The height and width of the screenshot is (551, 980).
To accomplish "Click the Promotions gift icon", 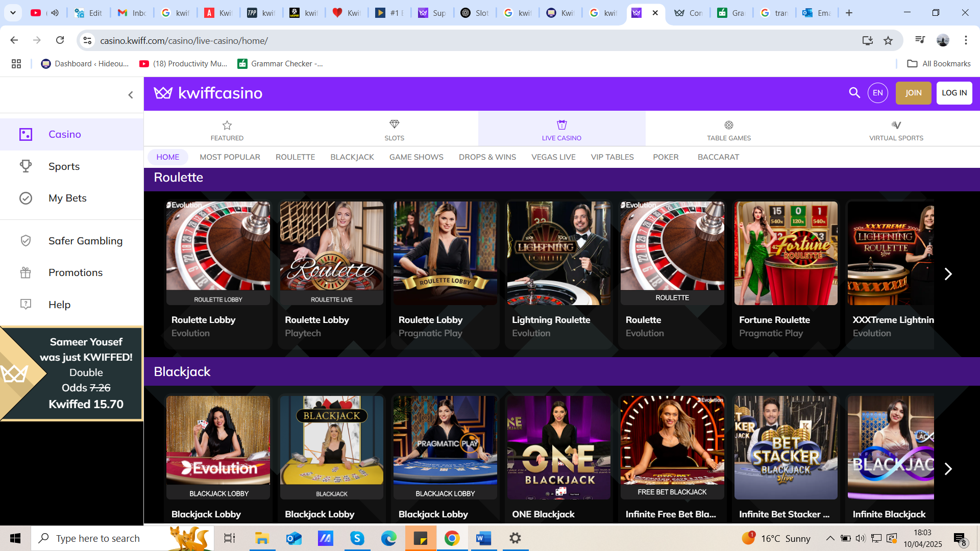I will point(26,272).
